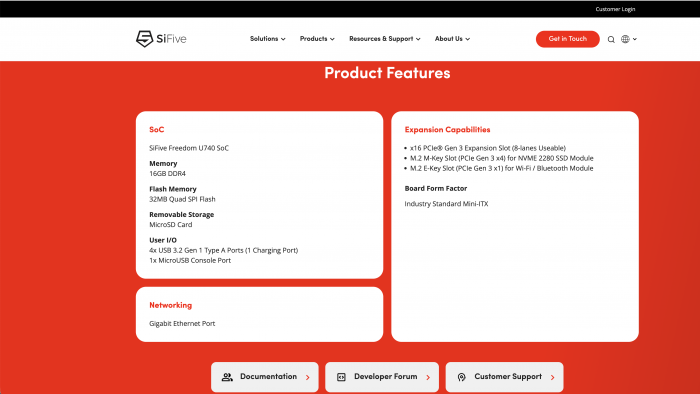
Task: Click the Gigabit Ethernet Port text
Action: pyautogui.click(x=182, y=323)
